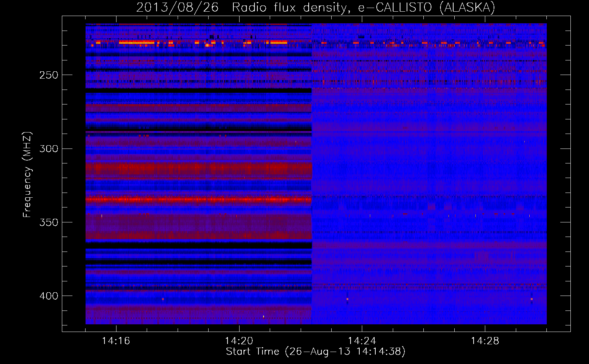Click the 14:16 time tick label
Viewport: 589px width, 364px height.
coord(116,341)
